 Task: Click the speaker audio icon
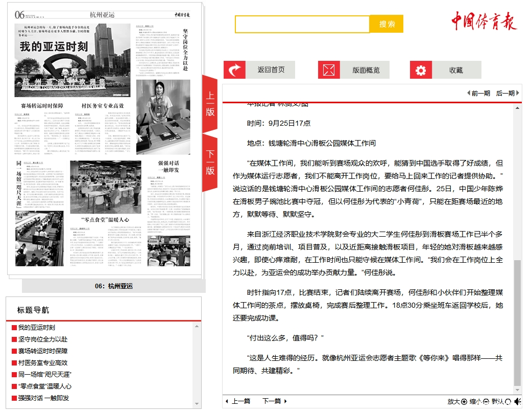517,402
